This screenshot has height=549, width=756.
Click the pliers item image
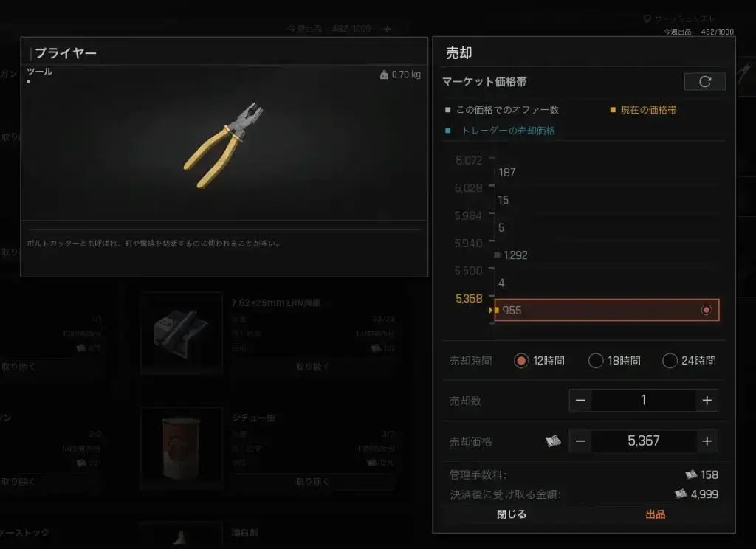[x=223, y=145]
